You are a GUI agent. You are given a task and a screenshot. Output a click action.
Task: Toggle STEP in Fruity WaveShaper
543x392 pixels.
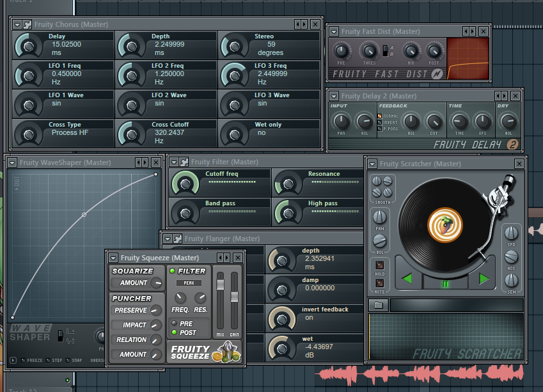click(49, 361)
